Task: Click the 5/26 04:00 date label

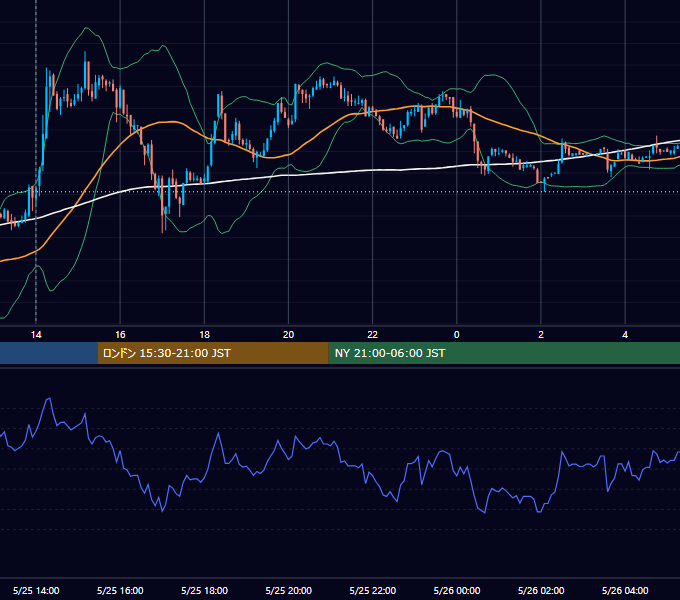Action: tap(625, 590)
